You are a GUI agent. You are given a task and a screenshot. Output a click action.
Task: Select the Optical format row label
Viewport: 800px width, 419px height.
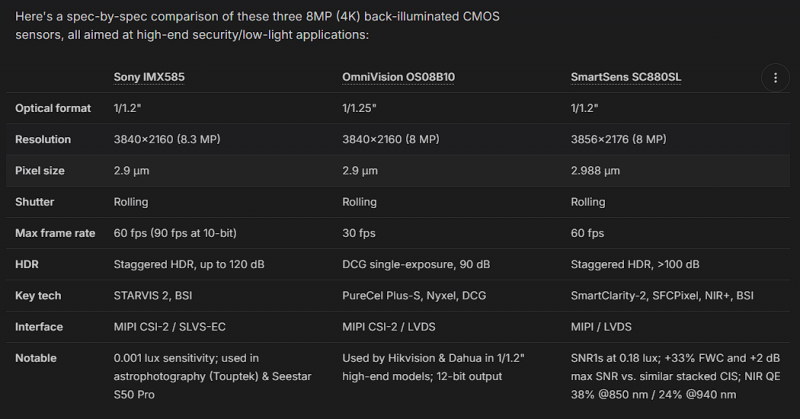tap(53, 108)
